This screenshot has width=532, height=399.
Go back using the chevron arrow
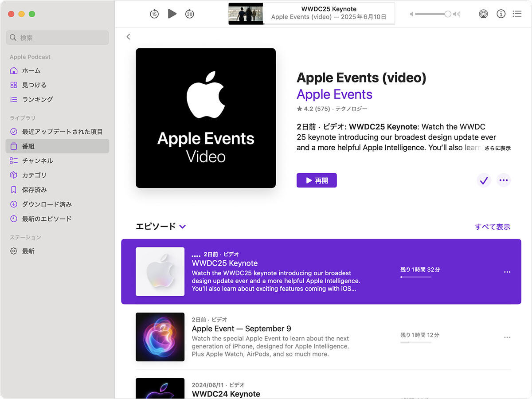(x=128, y=37)
